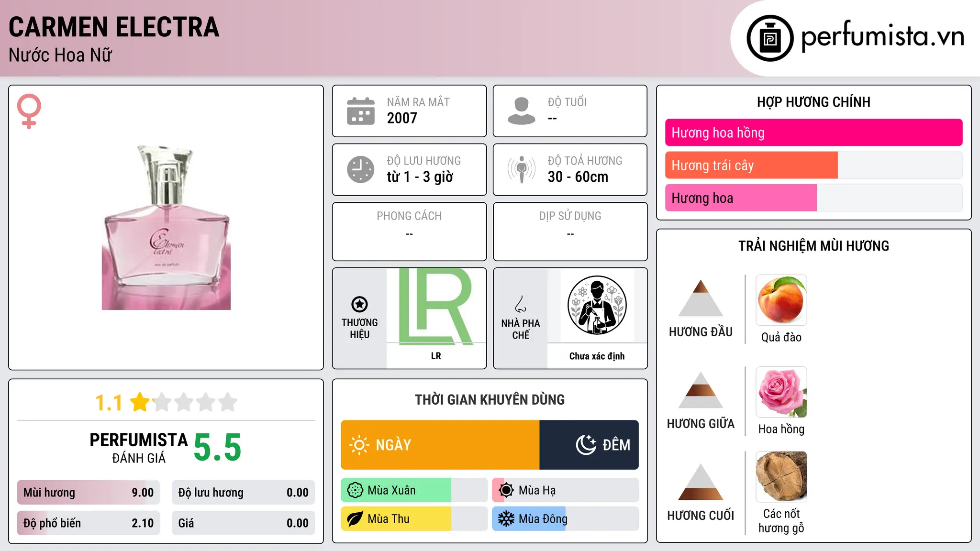This screenshot has width=980, height=551.
Task: Click the Hương Đầu top-note pyramid icon
Action: [701, 298]
